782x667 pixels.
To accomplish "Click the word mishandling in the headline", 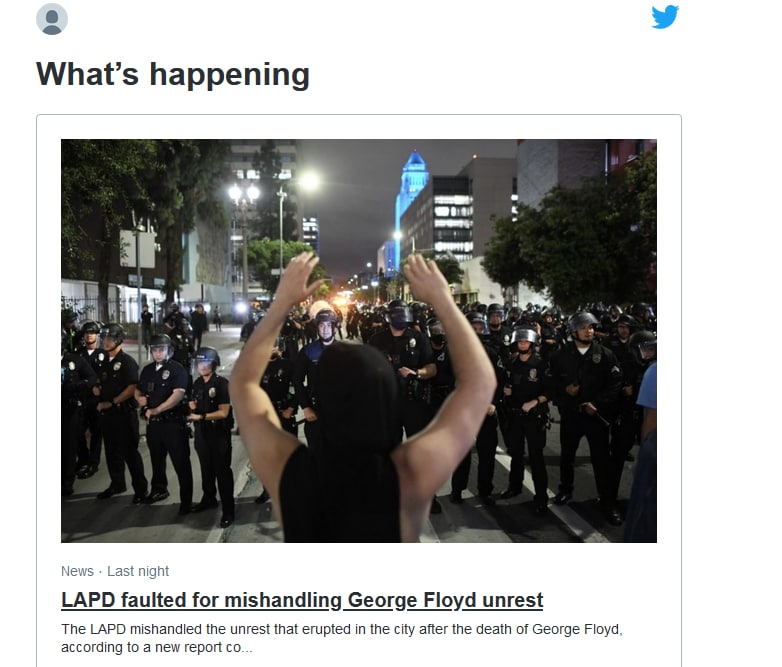I will pyautogui.click(x=283, y=600).
